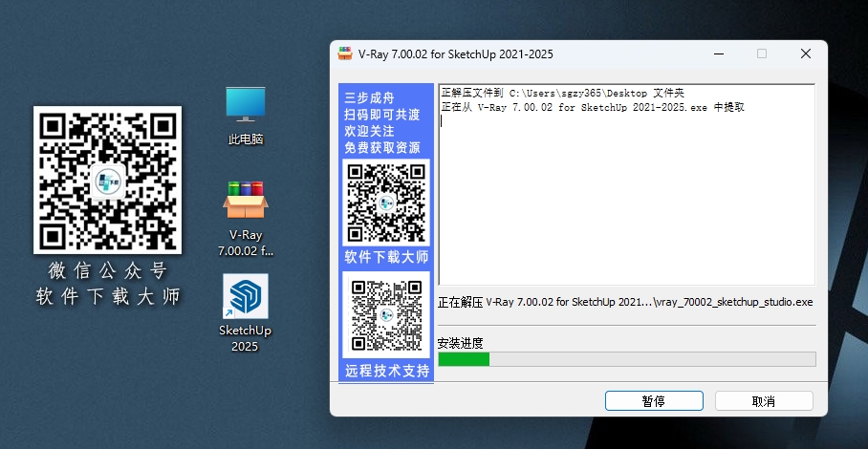The image size is (868, 449).
Task: Click the 微信公众号 text on desktop
Action: coord(107,271)
